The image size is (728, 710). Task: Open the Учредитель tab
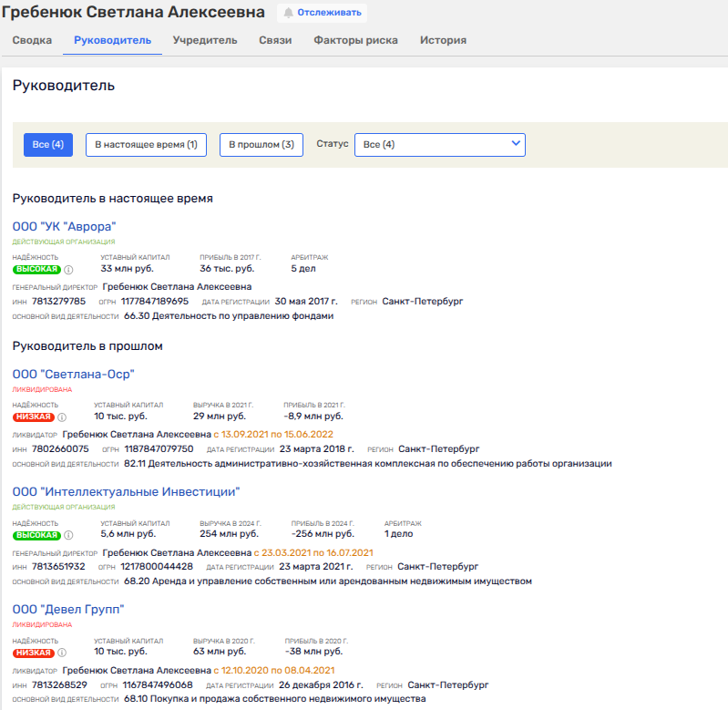(205, 40)
